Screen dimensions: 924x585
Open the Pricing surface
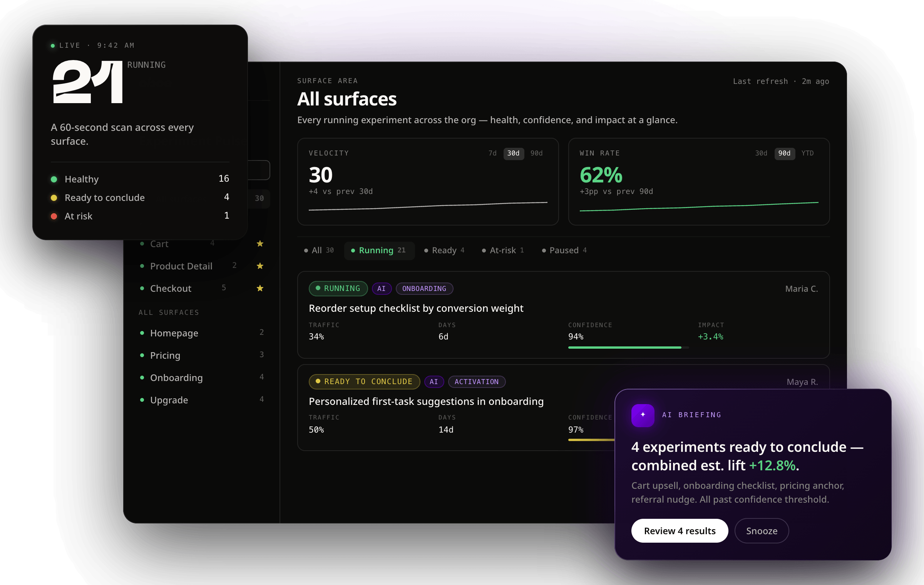tap(202, 355)
